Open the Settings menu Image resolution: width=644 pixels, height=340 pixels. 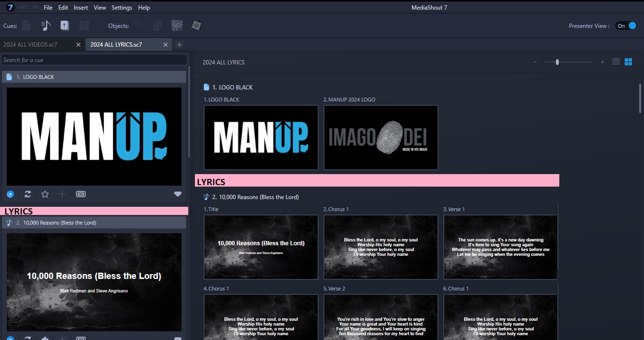122,8
